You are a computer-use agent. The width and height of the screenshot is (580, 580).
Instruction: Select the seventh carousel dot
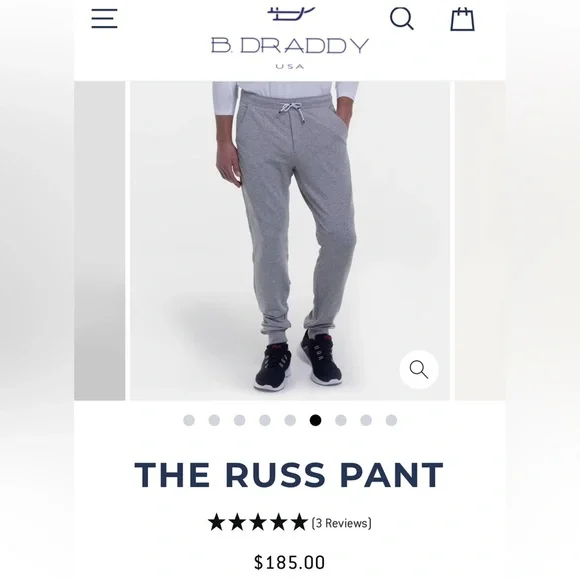pos(341,420)
